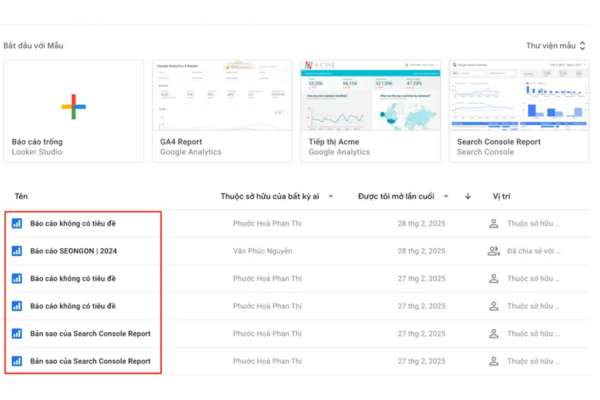Image resolution: width=600 pixels, height=400 pixels.
Task: Click 28 thg 2, 2025 date of the untitled report
Action: click(x=421, y=224)
